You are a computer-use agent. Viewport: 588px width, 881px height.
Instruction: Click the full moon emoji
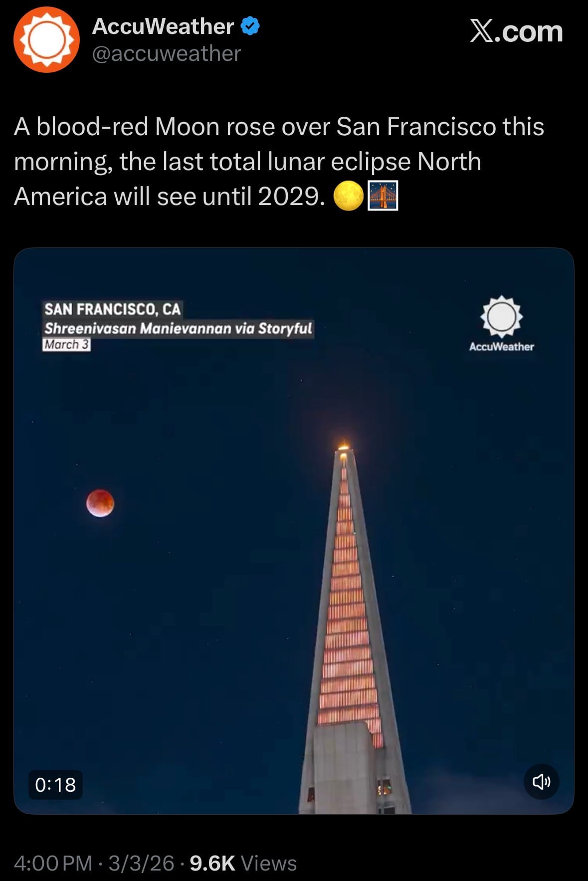coord(348,196)
